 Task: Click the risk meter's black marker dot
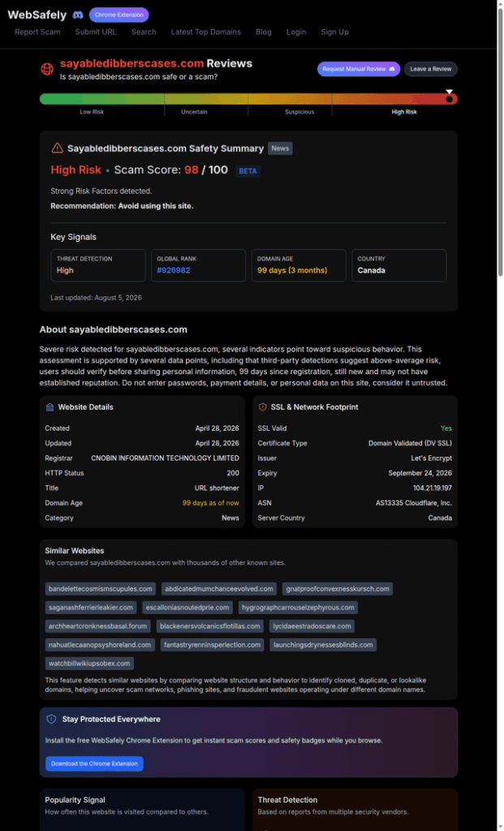pyautogui.click(x=450, y=99)
